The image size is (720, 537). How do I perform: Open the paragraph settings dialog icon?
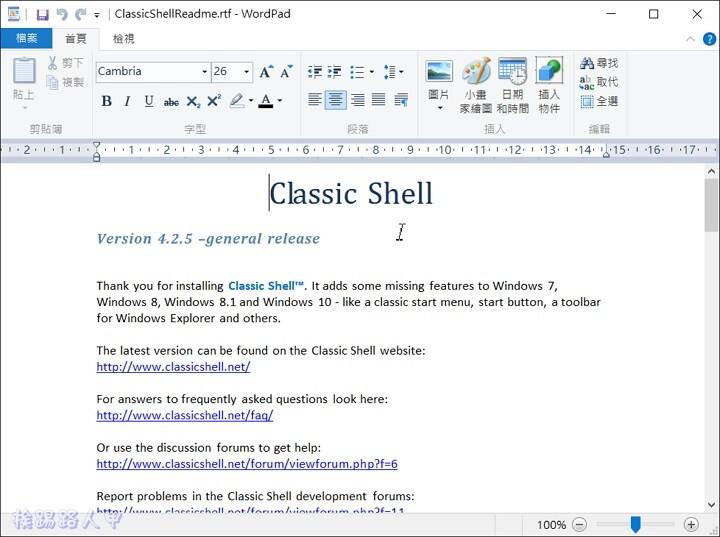click(x=401, y=100)
